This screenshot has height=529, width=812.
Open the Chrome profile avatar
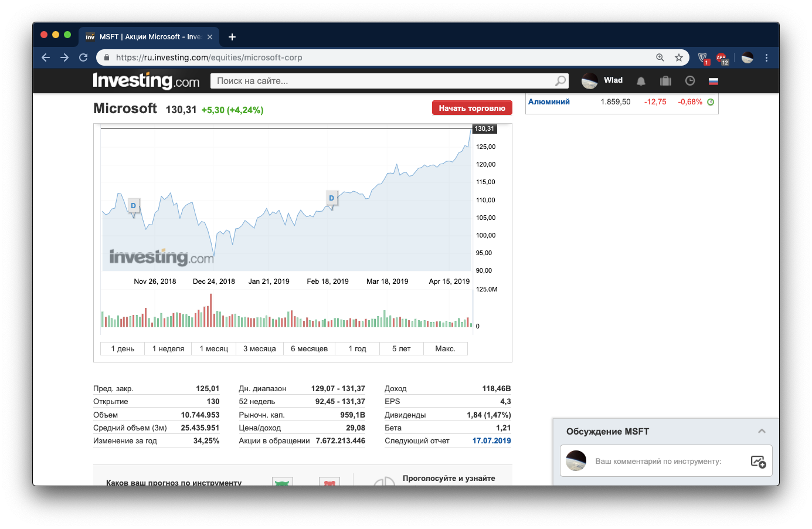tap(748, 57)
